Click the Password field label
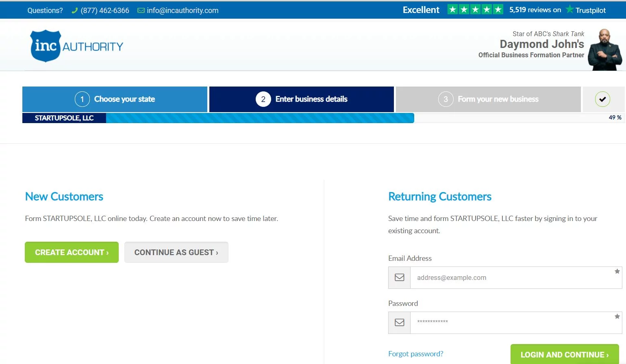626x364 pixels. coord(403,303)
